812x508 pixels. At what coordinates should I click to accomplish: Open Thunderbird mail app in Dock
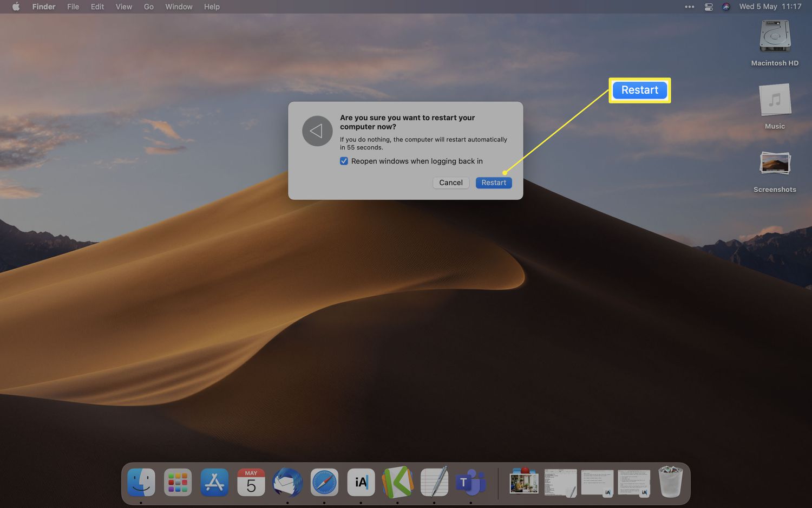pos(287,482)
